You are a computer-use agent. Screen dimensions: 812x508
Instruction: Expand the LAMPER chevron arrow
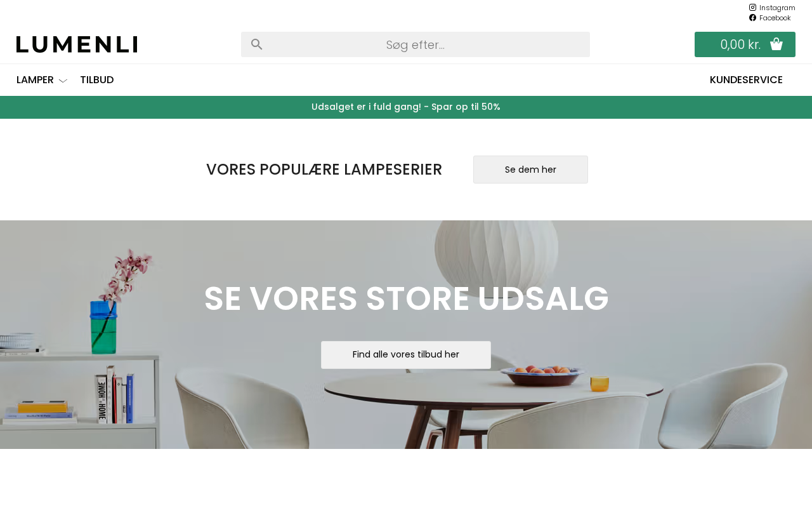click(x=63, y=81)
